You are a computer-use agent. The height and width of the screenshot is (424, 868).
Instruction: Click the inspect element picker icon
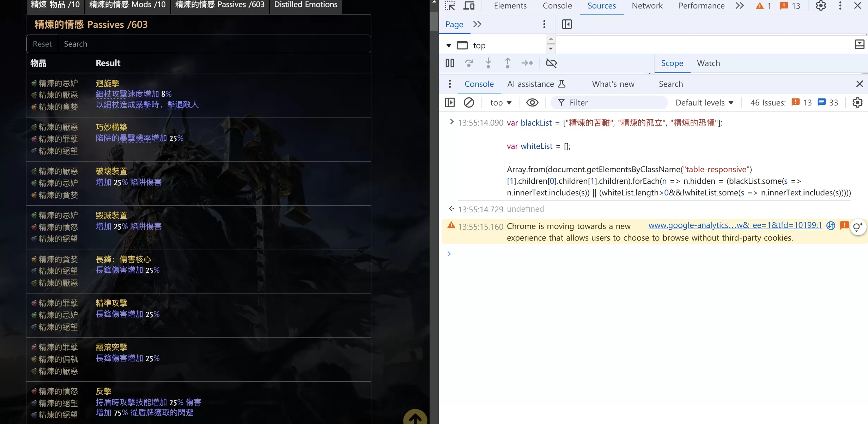click(x=450, y=6)
